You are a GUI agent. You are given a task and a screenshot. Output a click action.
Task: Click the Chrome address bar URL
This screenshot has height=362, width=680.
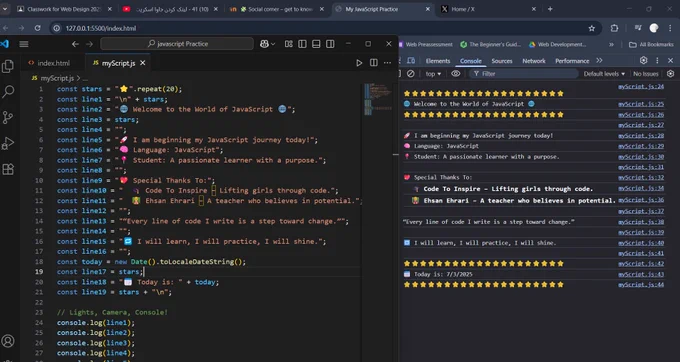tap(101, 28)
